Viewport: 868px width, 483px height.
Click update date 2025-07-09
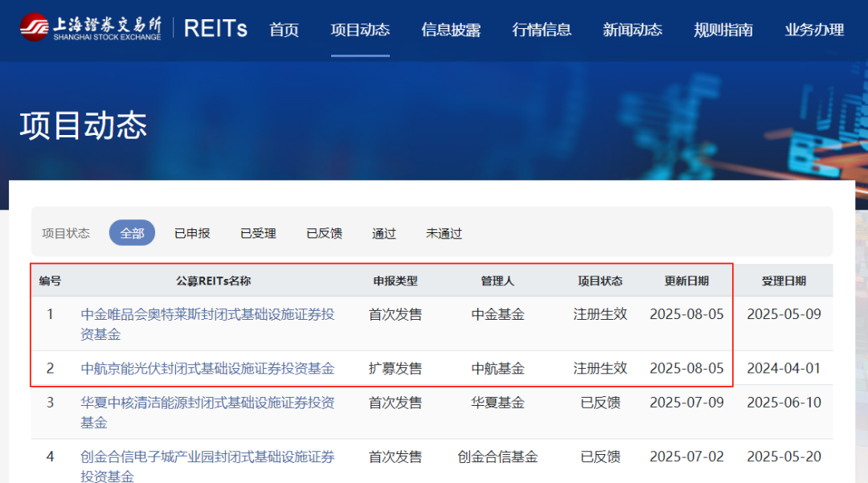686,403
